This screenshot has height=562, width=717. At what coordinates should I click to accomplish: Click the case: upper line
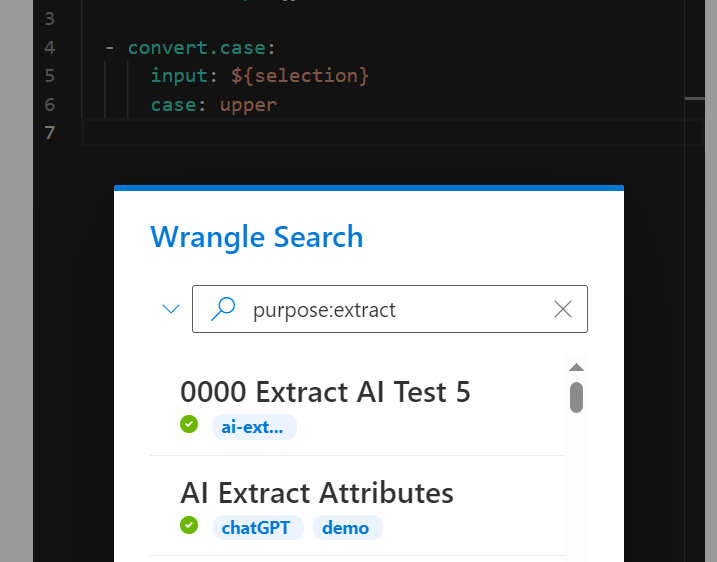coord(214,105)
